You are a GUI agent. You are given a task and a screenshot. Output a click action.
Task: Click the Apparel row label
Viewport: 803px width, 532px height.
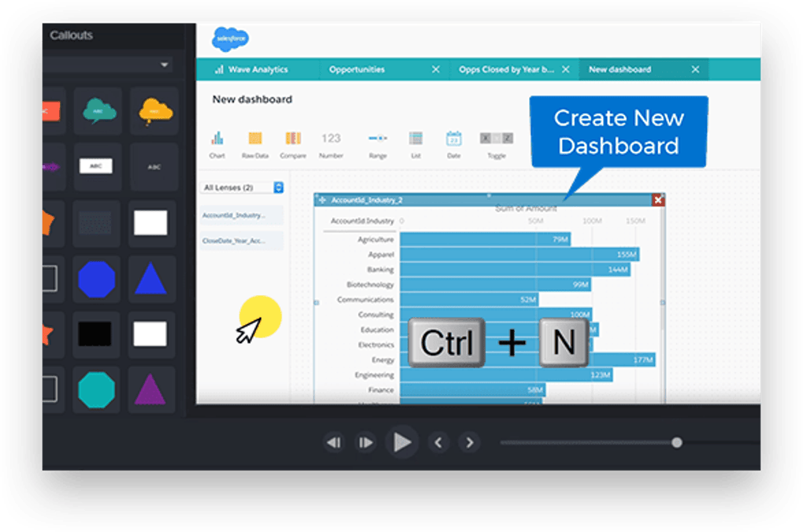tap(381, 254)
